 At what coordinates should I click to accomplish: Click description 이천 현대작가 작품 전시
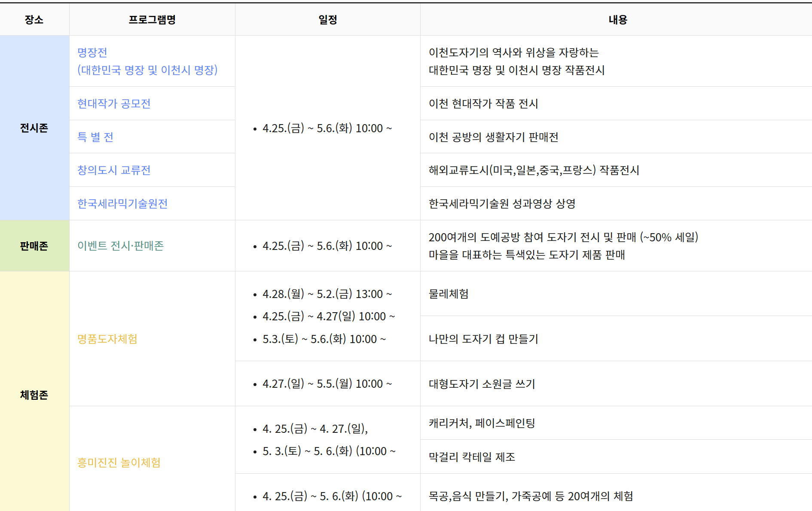pyautogui.click(x=483, y=103)
